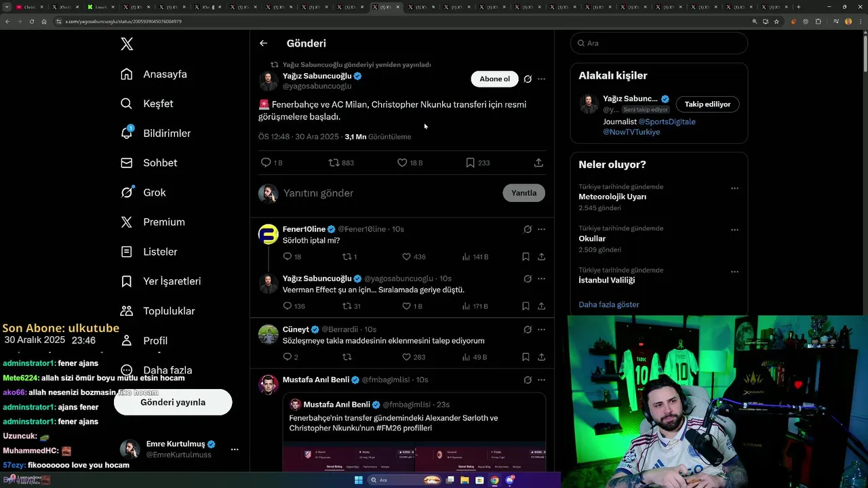Open Emre Kurtulmuş account switcher menu
Screen dimensions: 868x488
click(235, 449)
